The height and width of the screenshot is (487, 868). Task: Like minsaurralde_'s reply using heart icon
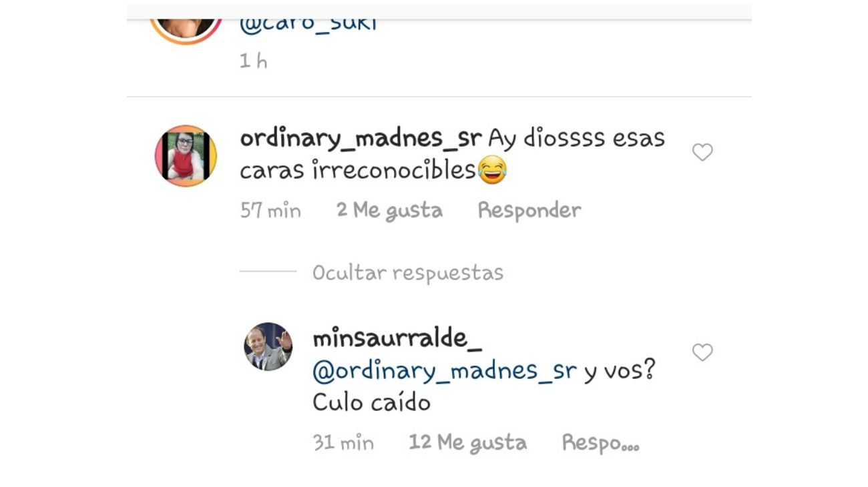click(702, 353)
